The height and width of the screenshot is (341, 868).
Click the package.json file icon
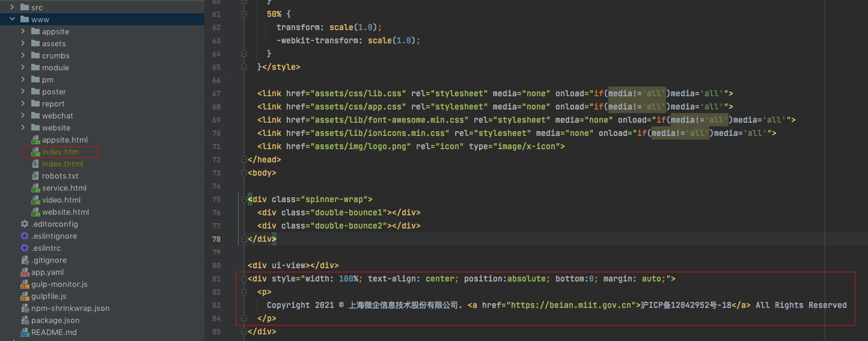(x=25, y=320)
